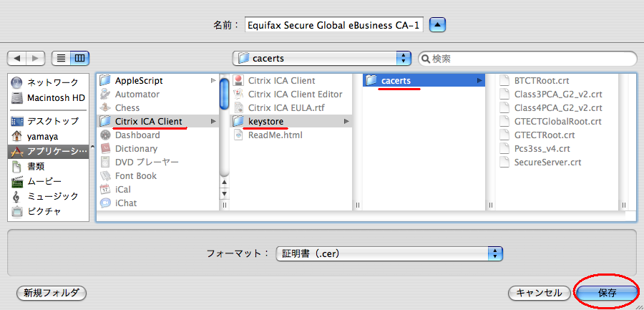Select the Citrix ICA Client folder
The height and width of the screenshot is (310, 644).
click(x=158, y=121)
